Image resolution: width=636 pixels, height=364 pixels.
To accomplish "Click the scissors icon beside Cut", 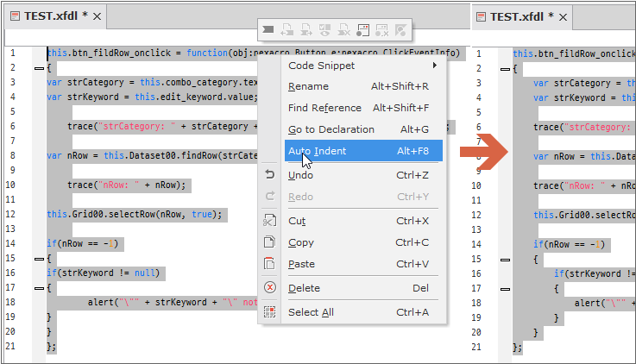I will pyautogui.click(x=269, y=221).
